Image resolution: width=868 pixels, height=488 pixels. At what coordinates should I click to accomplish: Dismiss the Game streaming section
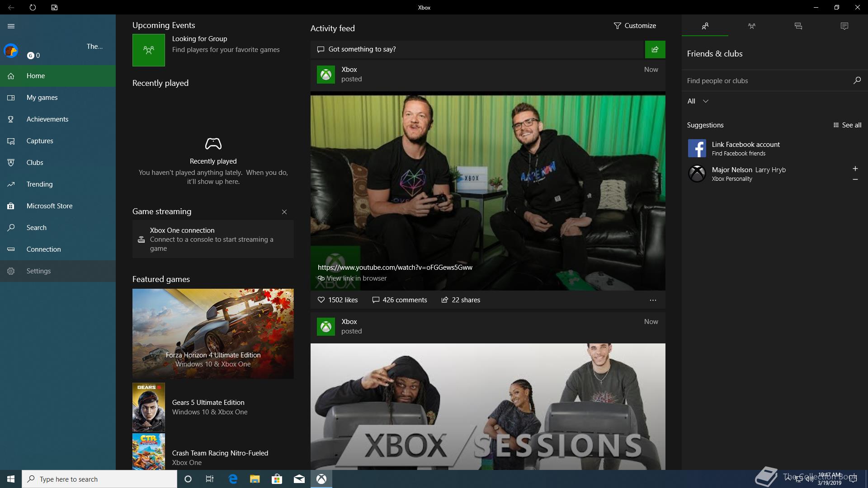pyautogui.click(x=284, y=212)
